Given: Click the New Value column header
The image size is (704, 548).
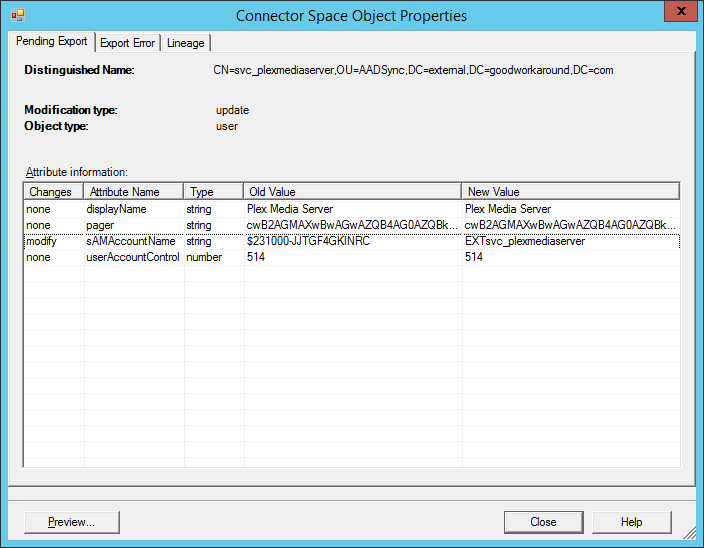Looking at the screenshot, I should [x=570, y=191].
